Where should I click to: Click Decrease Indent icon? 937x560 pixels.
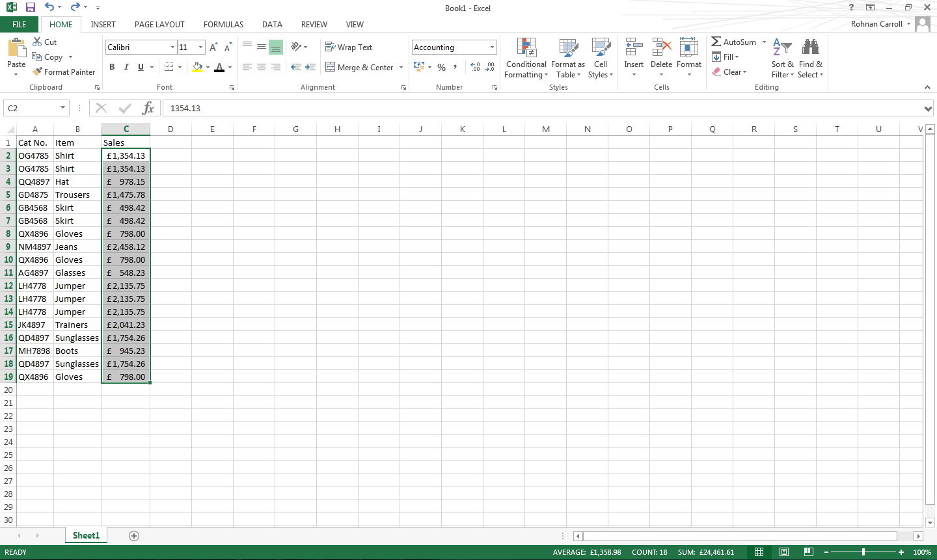point(296,67)
